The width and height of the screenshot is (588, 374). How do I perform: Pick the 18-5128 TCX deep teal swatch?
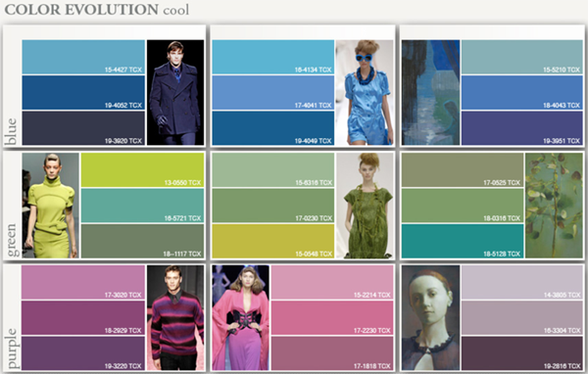(x=463, y=241)
